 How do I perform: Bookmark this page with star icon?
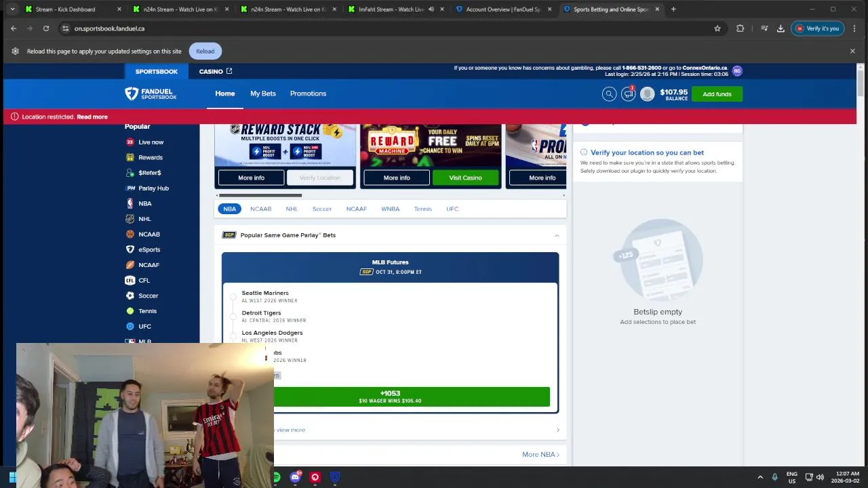click(717, 28)
